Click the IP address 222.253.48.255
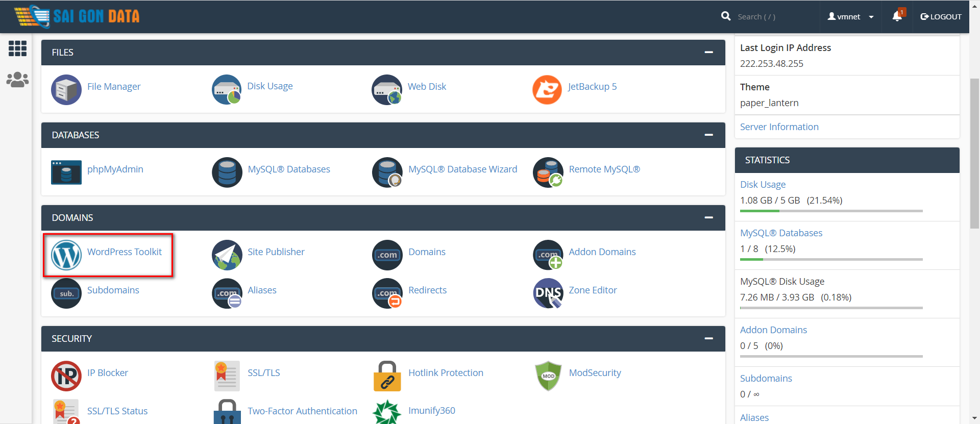 [x=771, y=64]
